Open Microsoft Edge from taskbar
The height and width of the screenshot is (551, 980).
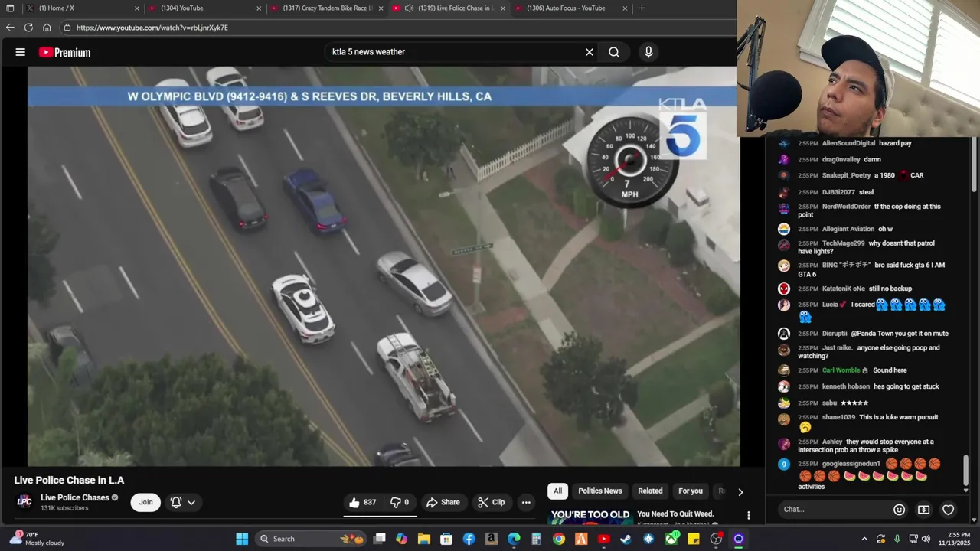tap(514, 539)
